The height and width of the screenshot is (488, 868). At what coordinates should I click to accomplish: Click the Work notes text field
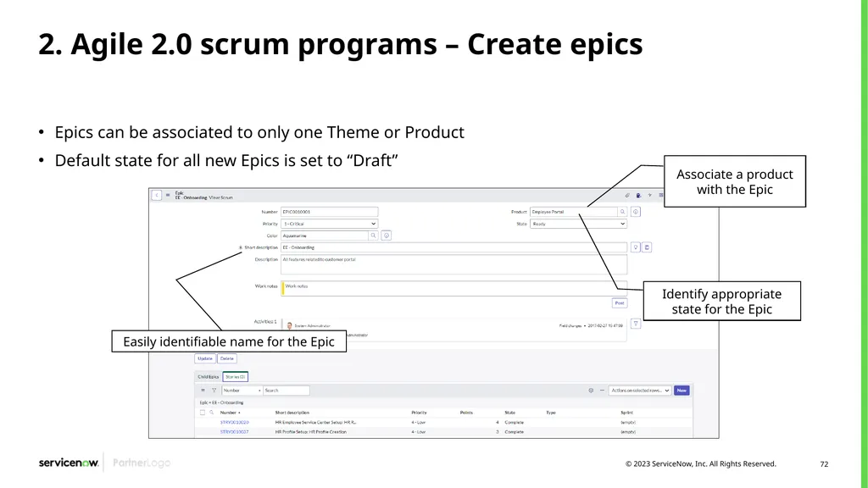(454, 288)
